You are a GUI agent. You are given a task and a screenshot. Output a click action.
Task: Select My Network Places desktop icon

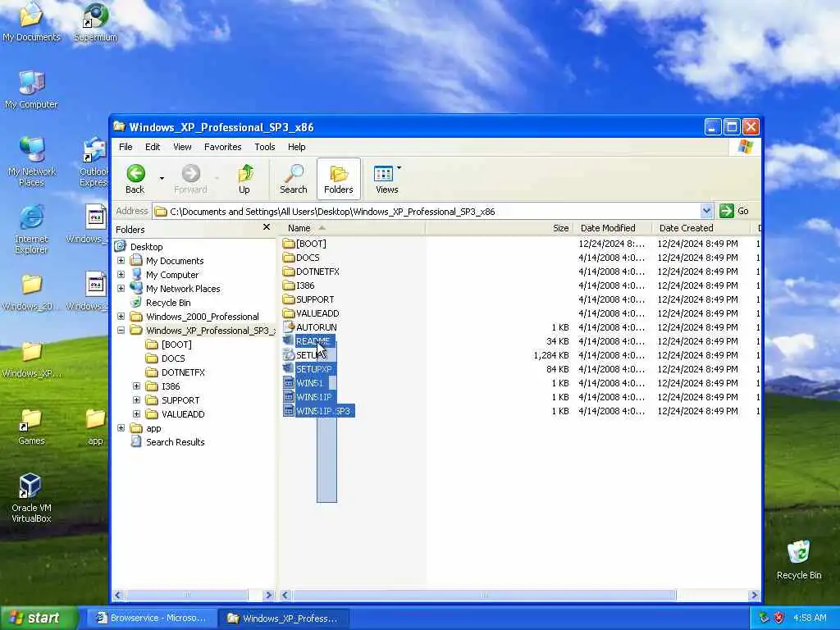[x=32, y=162]
